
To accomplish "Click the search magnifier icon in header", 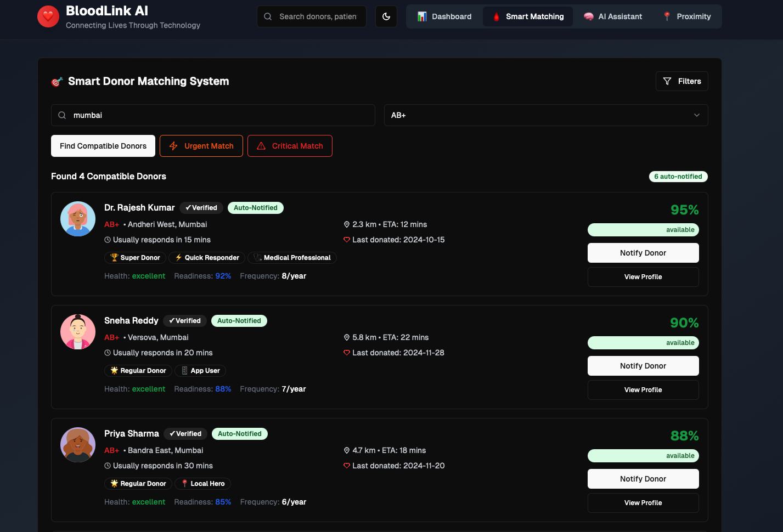I will click(x=268, y=16).
